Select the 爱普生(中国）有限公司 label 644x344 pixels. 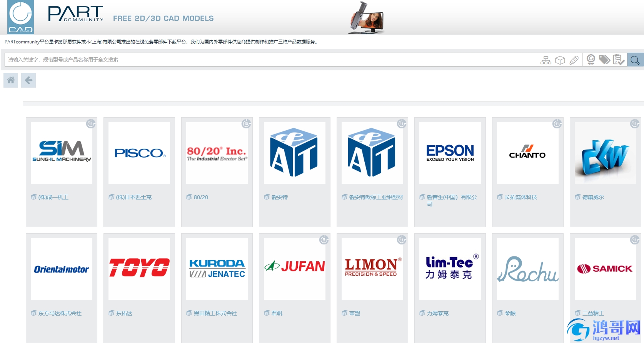[x=452, y=201]
